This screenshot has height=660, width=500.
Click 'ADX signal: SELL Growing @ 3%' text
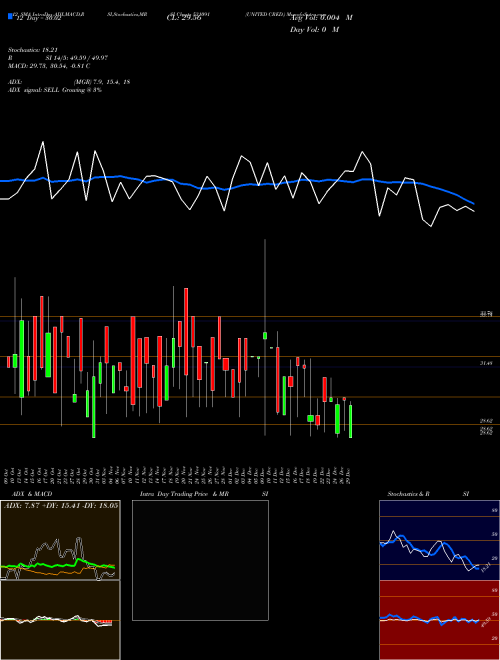click(x=55, y=90)
